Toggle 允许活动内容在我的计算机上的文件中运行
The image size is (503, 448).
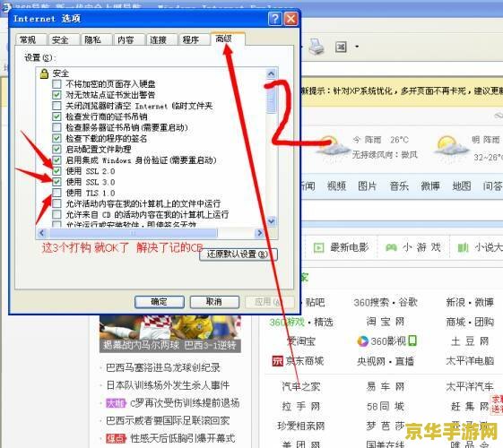coord(56,203)
